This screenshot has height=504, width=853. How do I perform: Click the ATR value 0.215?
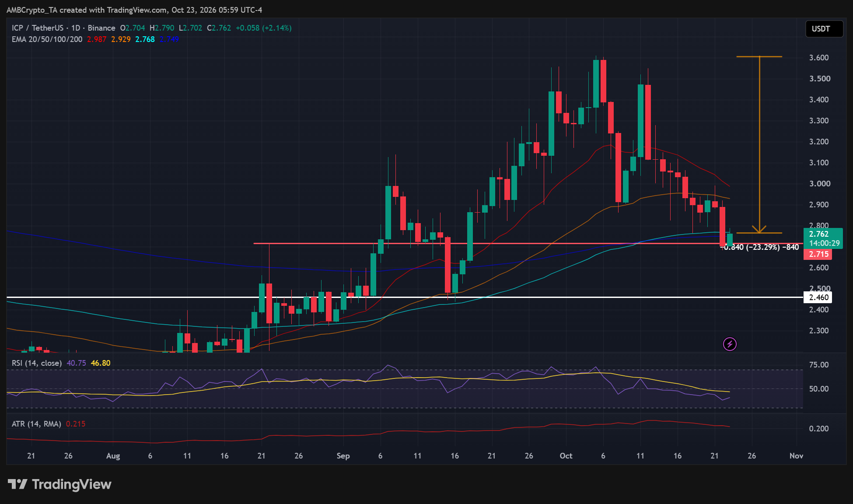point(76,424)
